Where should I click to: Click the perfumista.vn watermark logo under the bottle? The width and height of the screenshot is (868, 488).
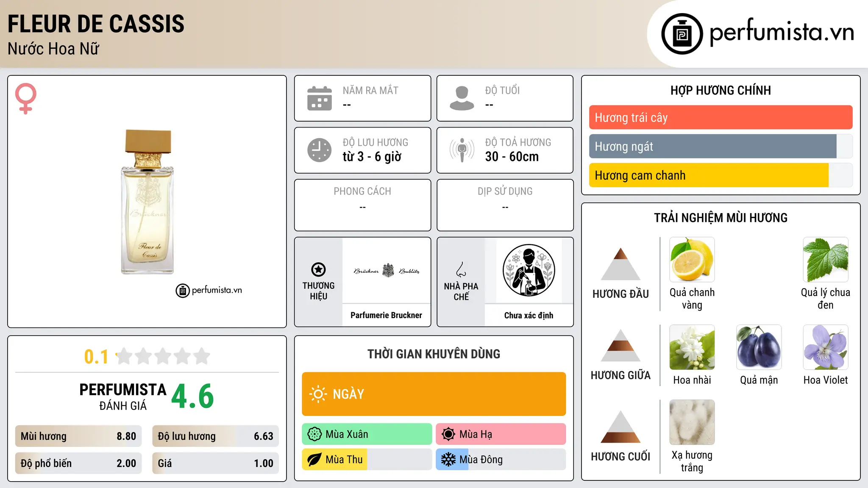pos(209,290)
